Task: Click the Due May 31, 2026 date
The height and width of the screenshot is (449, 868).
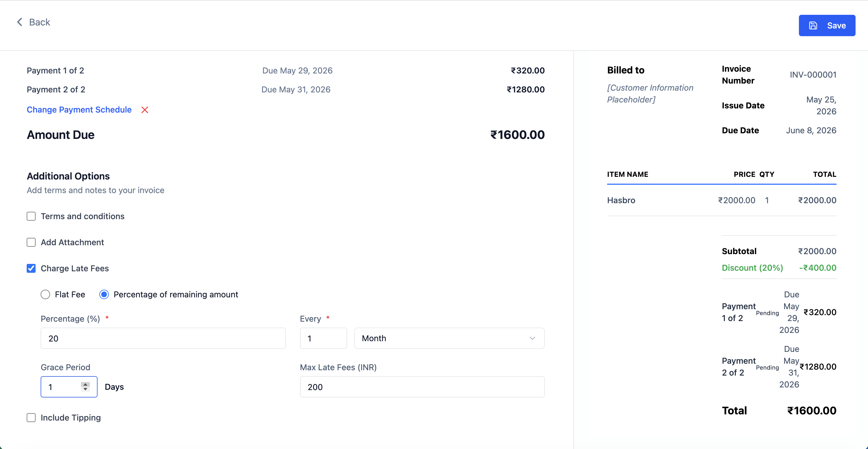Action: coord(296,89)
